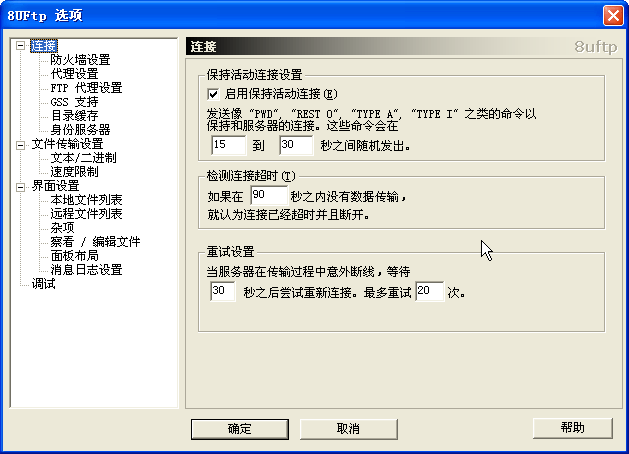The image size is (629, 454).
Task: Select GSS 支持 tree item
Action: [74, 102]
